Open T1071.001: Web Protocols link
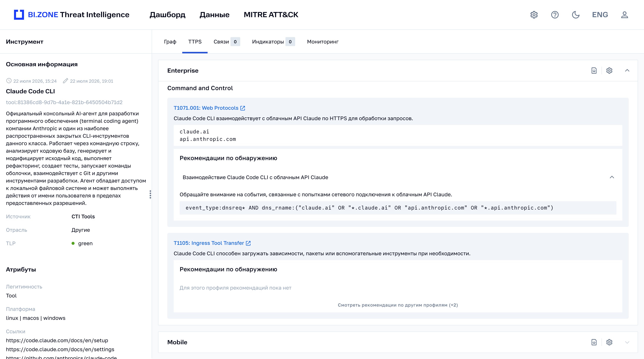644x359 pixels. 206,108
